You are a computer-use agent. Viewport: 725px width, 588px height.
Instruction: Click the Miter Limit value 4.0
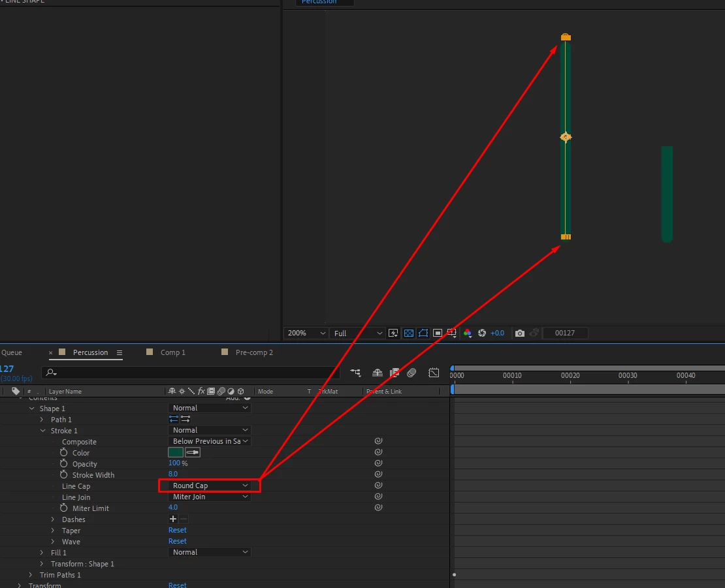(173, 507)
